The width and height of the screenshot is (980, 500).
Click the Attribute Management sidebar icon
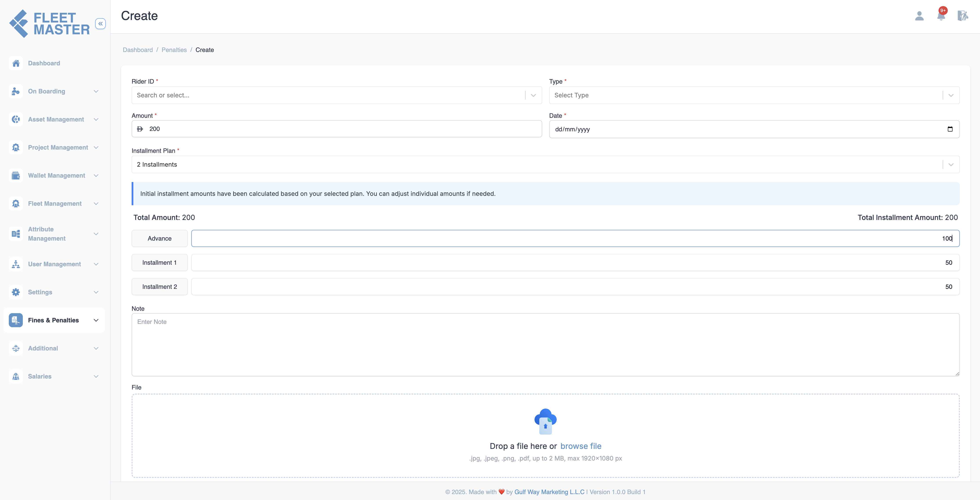(16, 234)
